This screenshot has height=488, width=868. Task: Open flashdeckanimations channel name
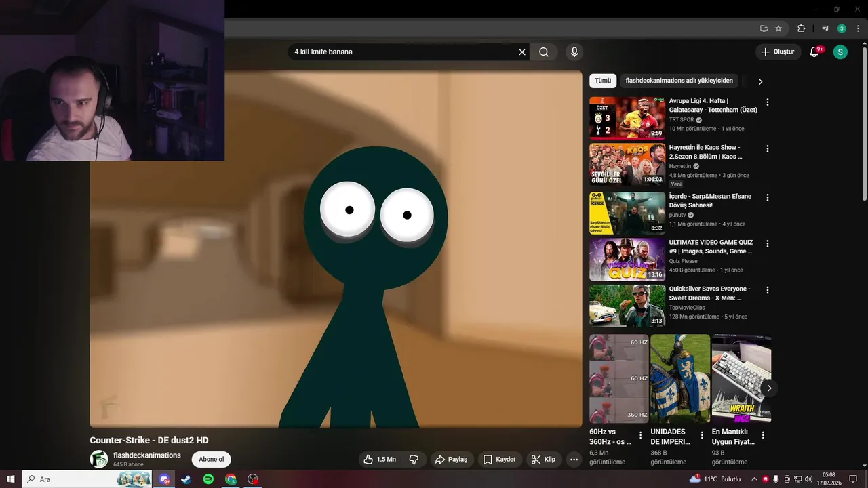147,455
